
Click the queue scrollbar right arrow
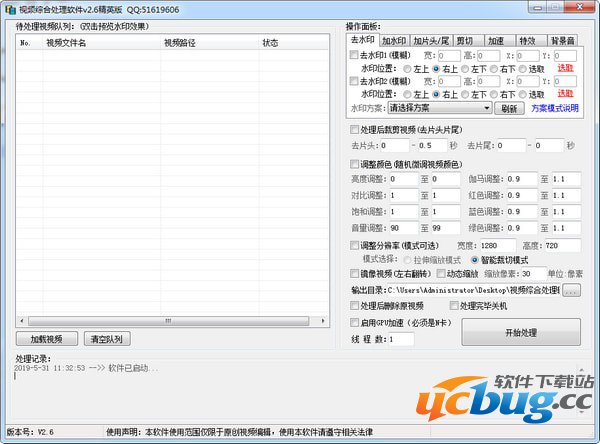pos(323,321)
